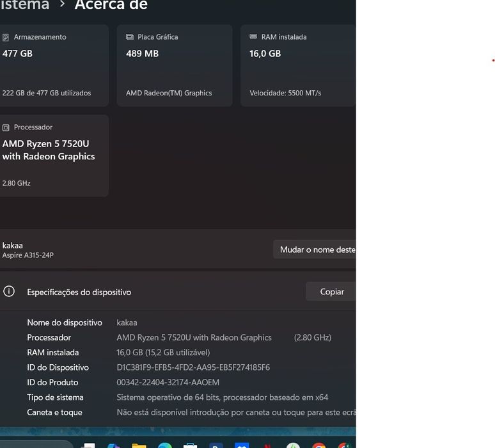The image size is (495, 448).
Task: Click '16,0 GB (15,2 GB utilizável)' value
Action: point(163,353)
